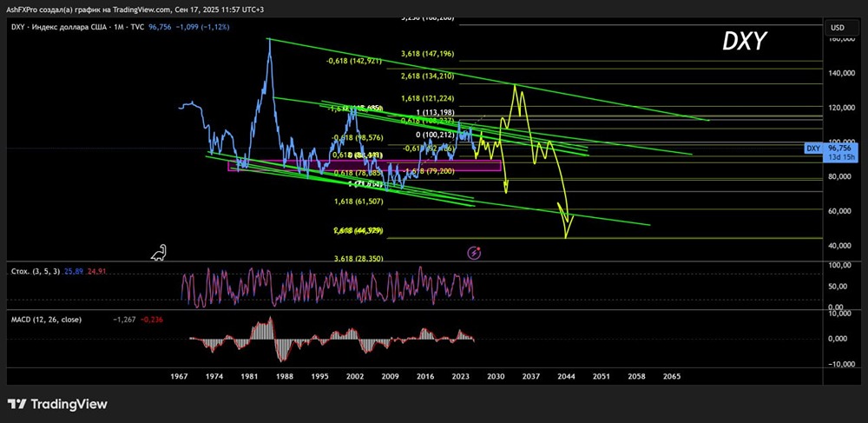Click the change value −1,099 (−1,12%)
Image resolution: width=868 pixels, height=423 pixels.
click(204, 27)
